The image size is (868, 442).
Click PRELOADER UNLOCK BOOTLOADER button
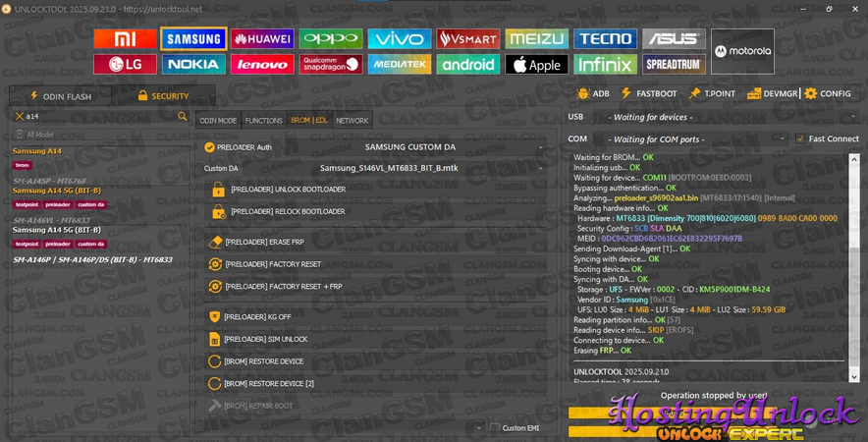288,190
